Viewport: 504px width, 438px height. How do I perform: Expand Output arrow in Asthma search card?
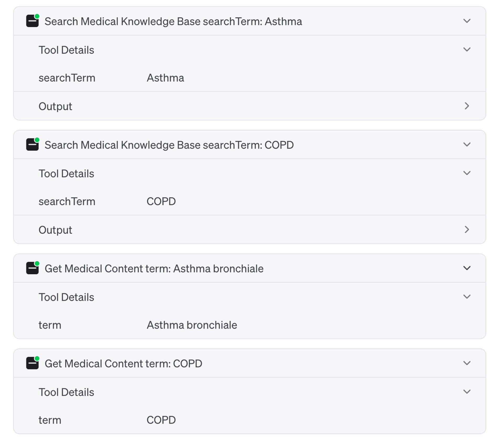pyautogui.click(x=466, y=106)
